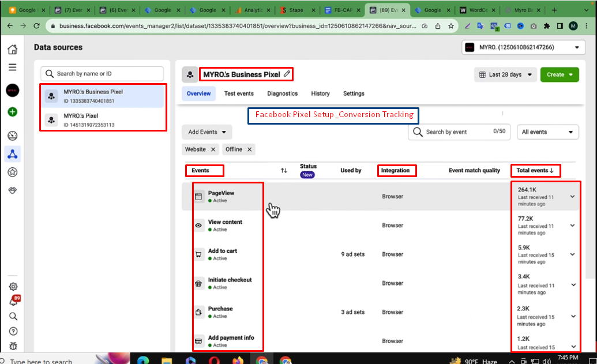Viewport: 597px width, 364px height.
Task: Click the Search by name or ID field
Action: pos(102,73)
